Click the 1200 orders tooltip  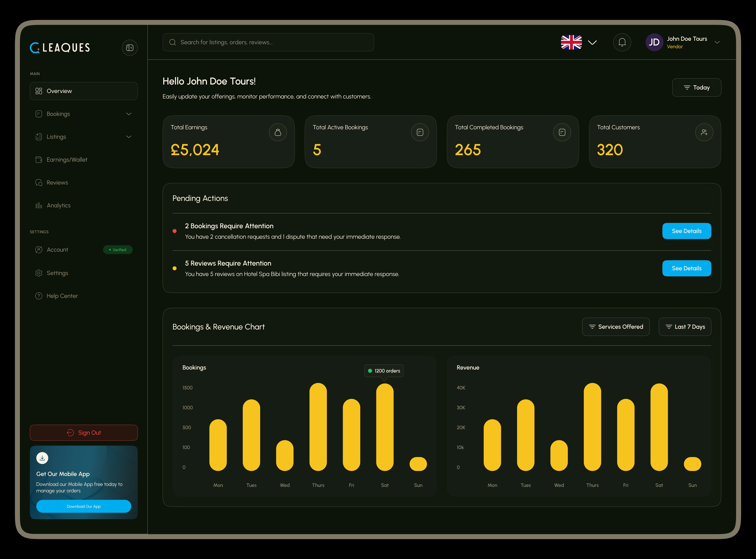[384, 371]
